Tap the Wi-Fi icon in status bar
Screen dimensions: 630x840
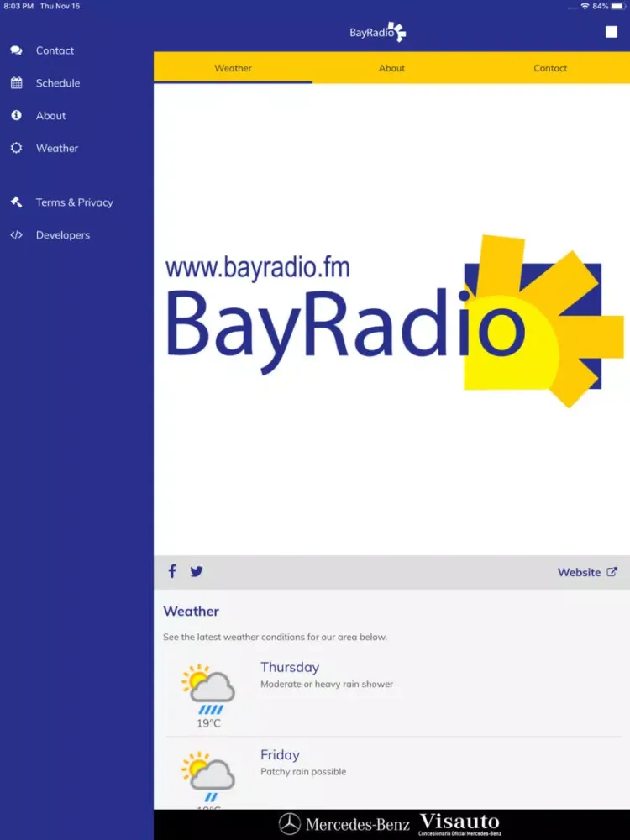coord(585,6)
